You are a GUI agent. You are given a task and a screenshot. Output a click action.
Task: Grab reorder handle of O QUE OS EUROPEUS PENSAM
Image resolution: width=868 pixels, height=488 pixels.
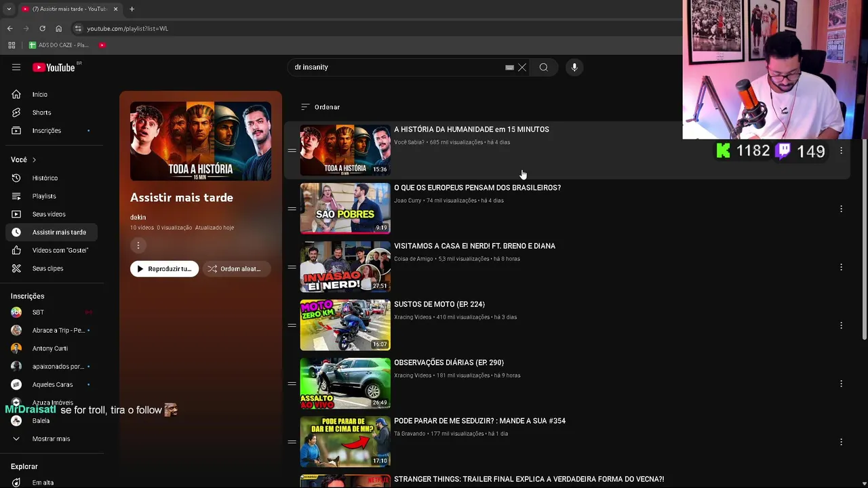coord(292,209)
